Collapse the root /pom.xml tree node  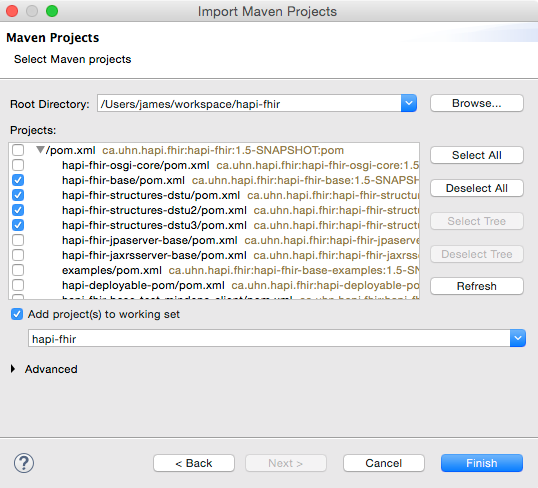pos(40,150)
